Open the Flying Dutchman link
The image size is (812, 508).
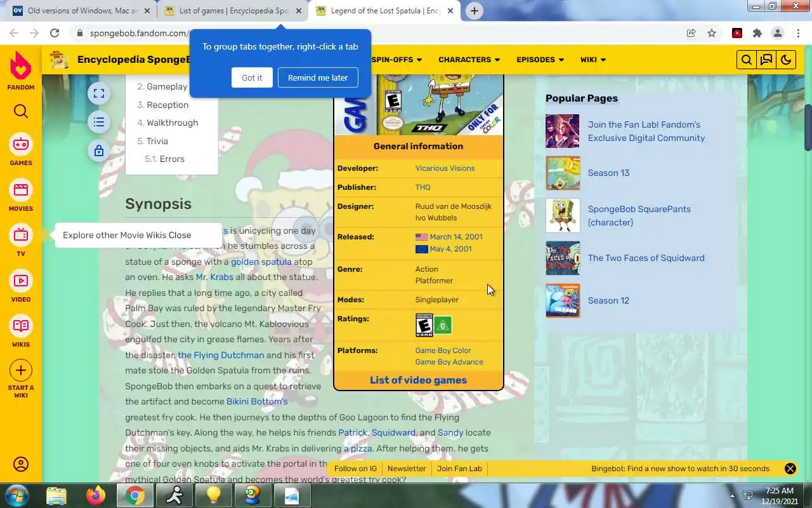coord(221,355)
